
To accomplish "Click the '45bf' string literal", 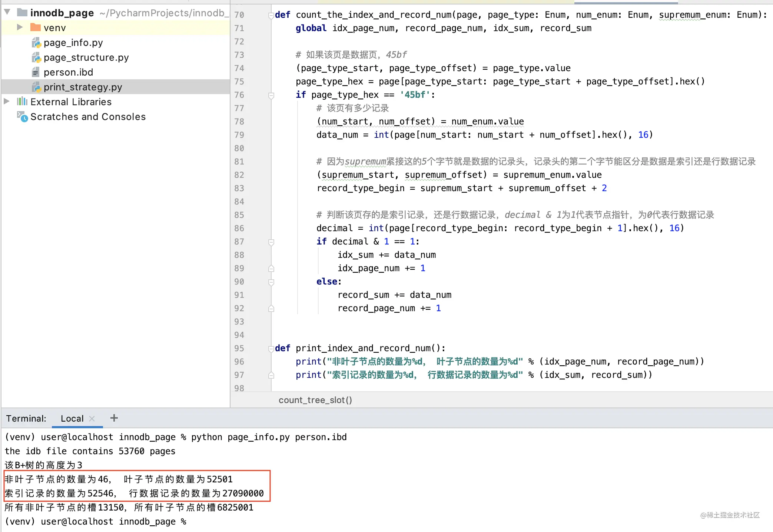I will coord(415,95).
